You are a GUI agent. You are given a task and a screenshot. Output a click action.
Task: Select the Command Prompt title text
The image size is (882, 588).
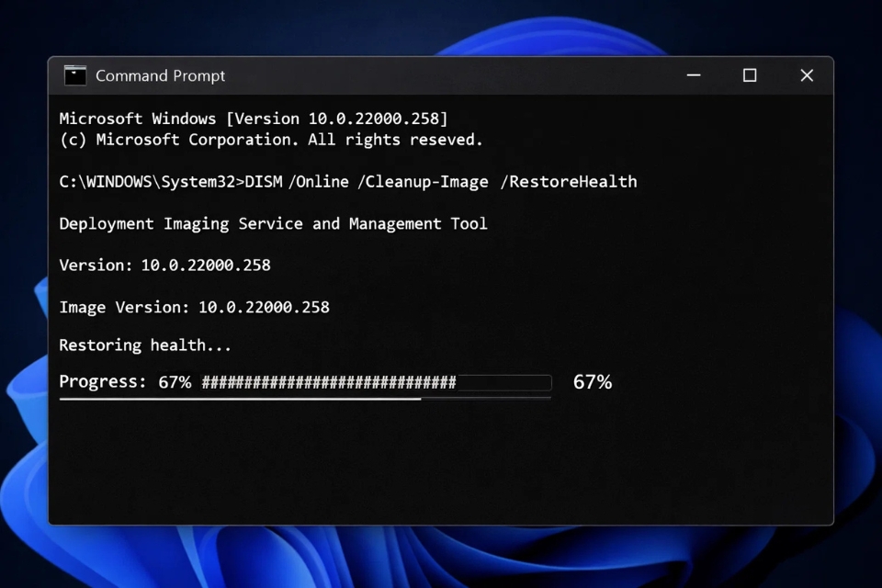(160, 76)
